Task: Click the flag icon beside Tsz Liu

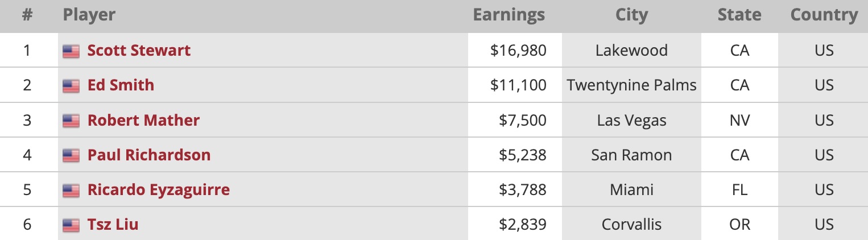Action: [x=71, y=225]
